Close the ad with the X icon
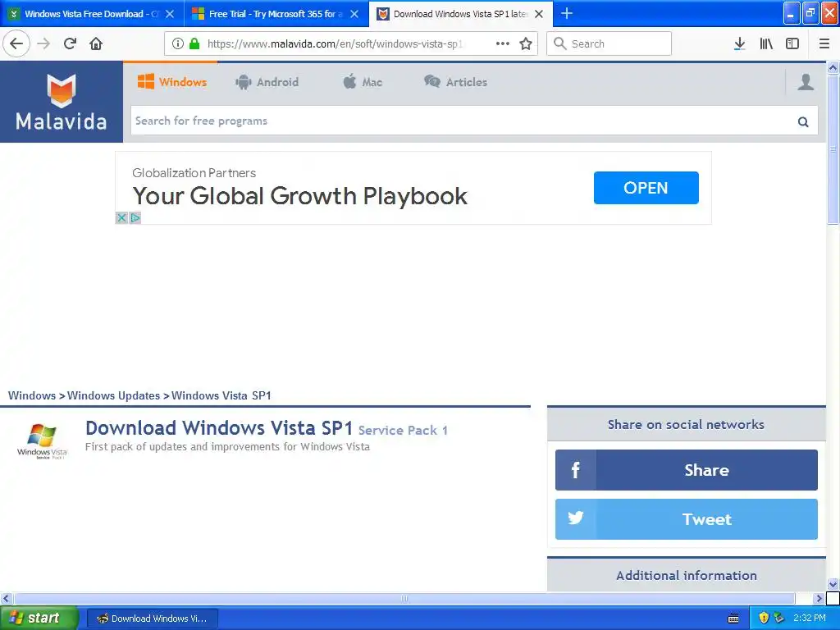 pos(121,217)
